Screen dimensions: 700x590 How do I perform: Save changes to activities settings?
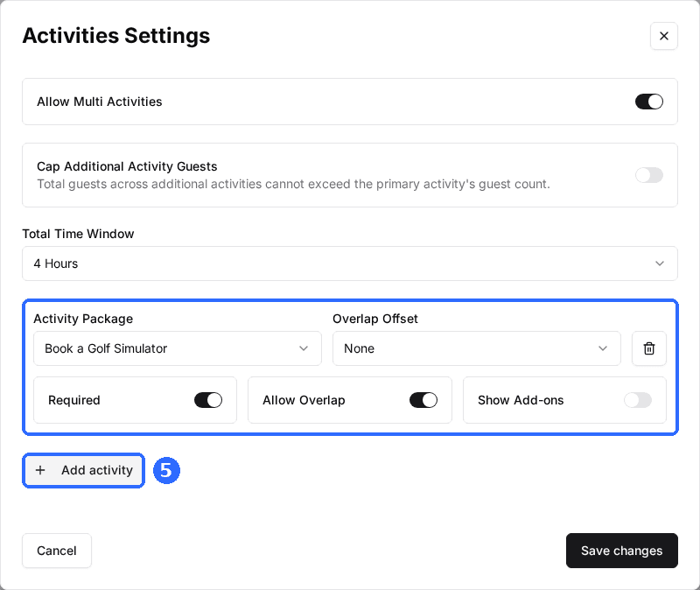click(621, 551)
